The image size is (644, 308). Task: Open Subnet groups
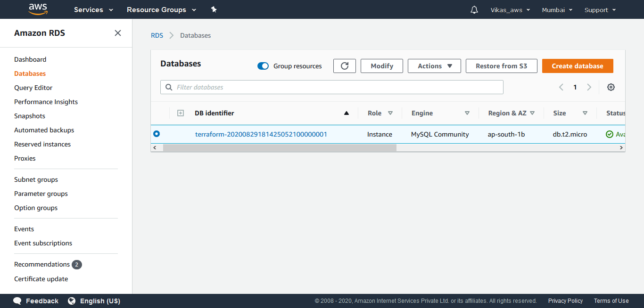click(x=36, y=179)
